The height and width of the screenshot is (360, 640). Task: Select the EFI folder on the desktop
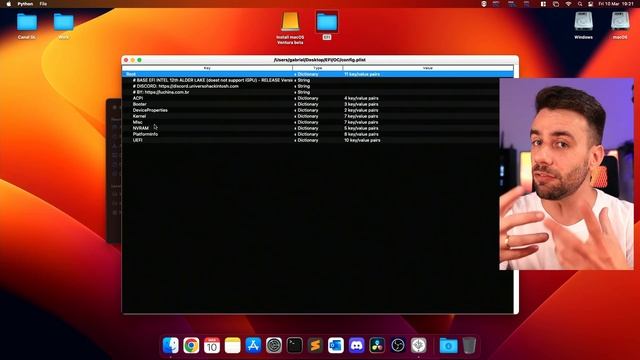tap(327, 24)
